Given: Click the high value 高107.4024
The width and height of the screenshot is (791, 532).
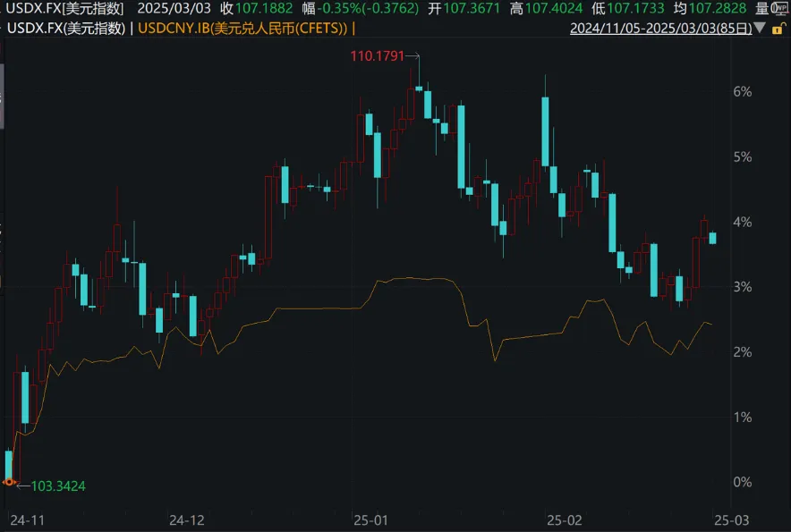Looking at the screenshot, I should 546,8.
